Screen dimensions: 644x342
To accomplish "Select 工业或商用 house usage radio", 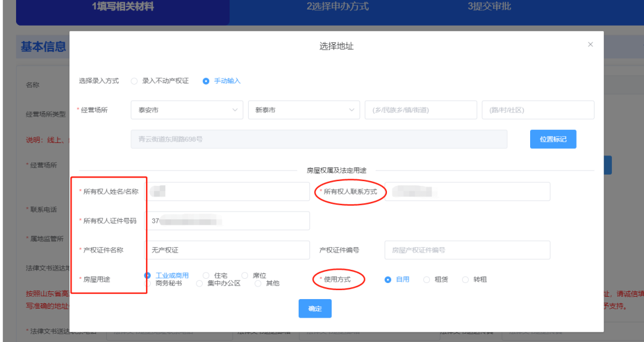I will [147, 275].
